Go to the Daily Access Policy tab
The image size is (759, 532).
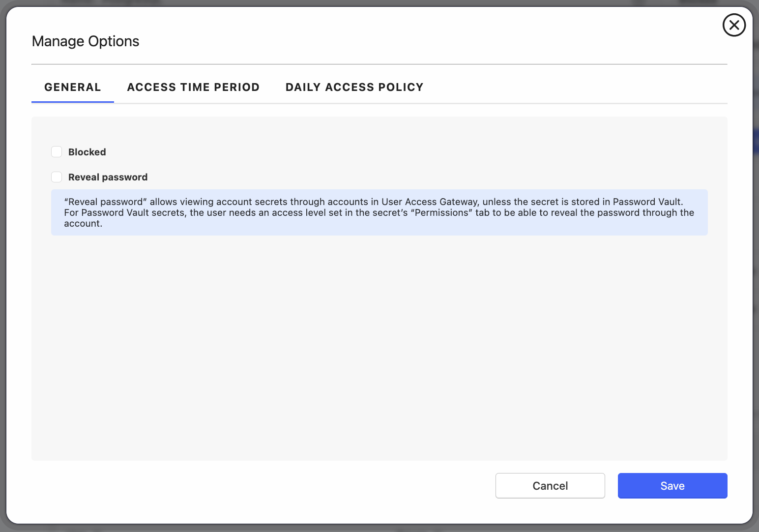pos(354,87)
